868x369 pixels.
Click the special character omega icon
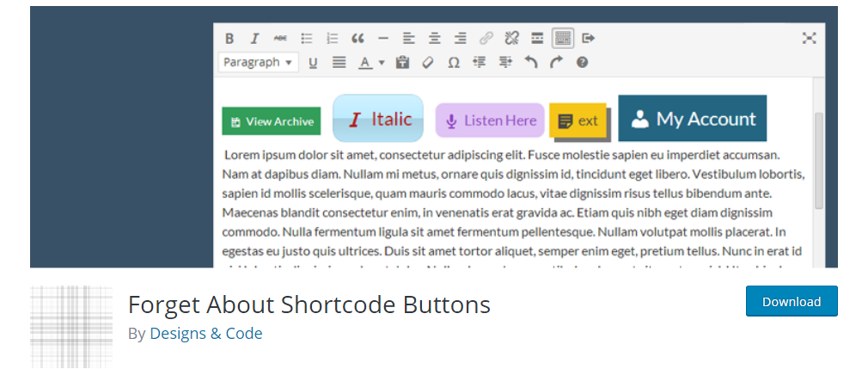pyautogui.click(x=453, y=62)
